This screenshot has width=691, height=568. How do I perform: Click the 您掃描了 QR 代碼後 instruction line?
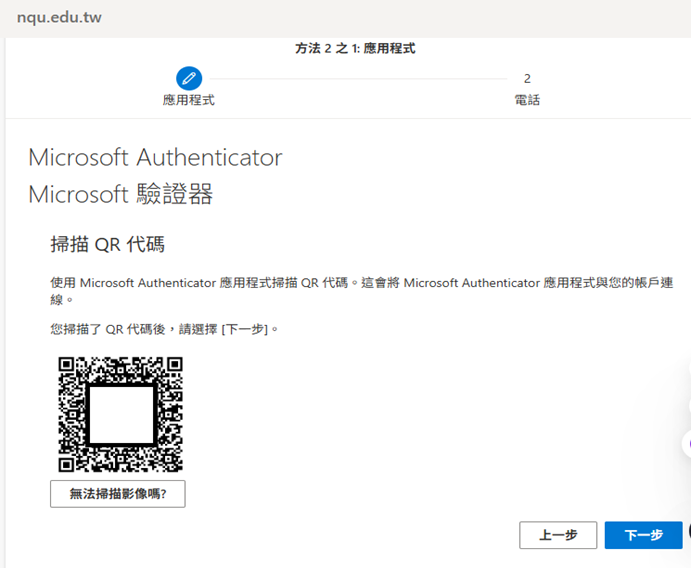click(x=165, y=328)
